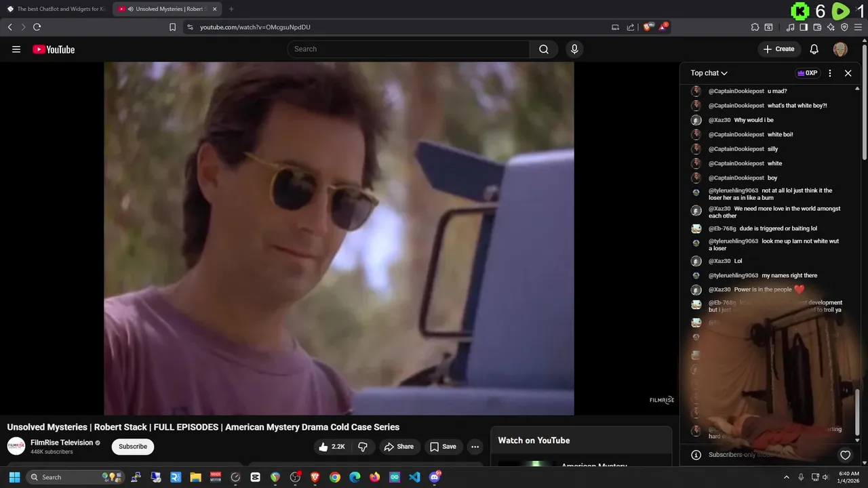Open the YouTube guide hamburger menu
This screenshot has height=488, width=868.
tap(16, 49)
